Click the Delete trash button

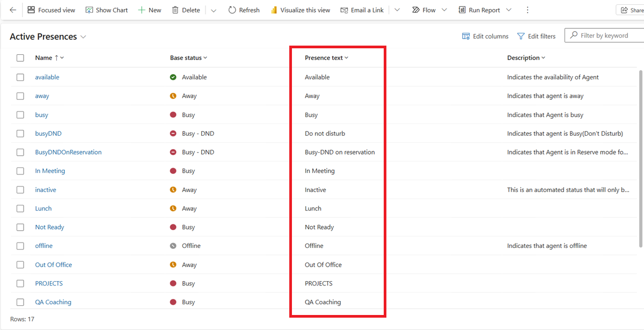point(186,10)
